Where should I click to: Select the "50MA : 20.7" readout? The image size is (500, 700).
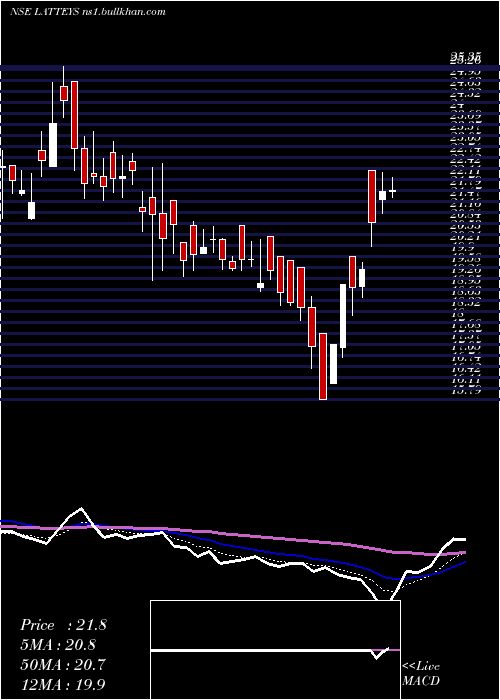tap(63, 665)
